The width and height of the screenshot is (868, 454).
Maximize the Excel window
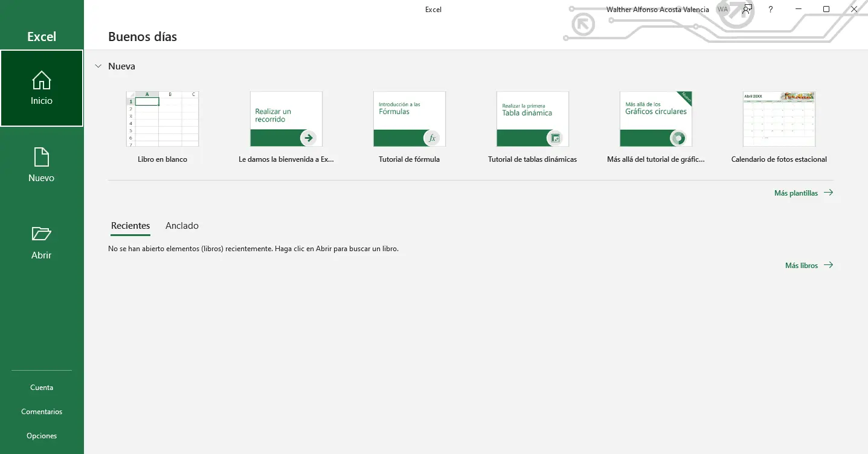click(x=826, y=9)
